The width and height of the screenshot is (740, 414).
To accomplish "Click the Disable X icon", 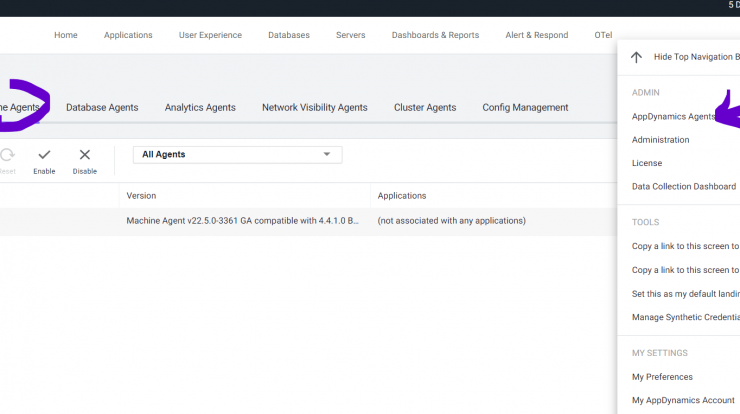I will click(85, 155).
